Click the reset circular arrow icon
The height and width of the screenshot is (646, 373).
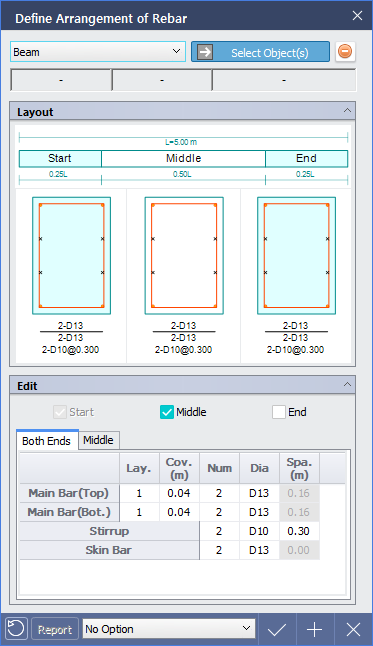16,629
